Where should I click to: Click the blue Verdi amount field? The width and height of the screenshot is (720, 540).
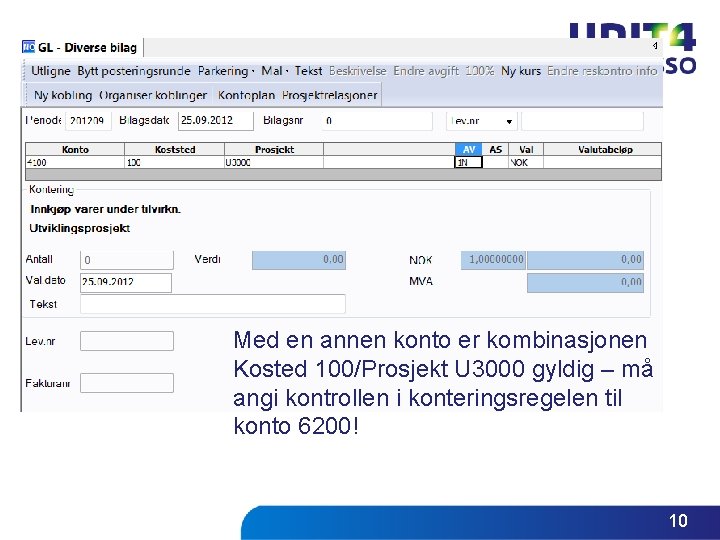pyautogui.click(x=299, y=260)
